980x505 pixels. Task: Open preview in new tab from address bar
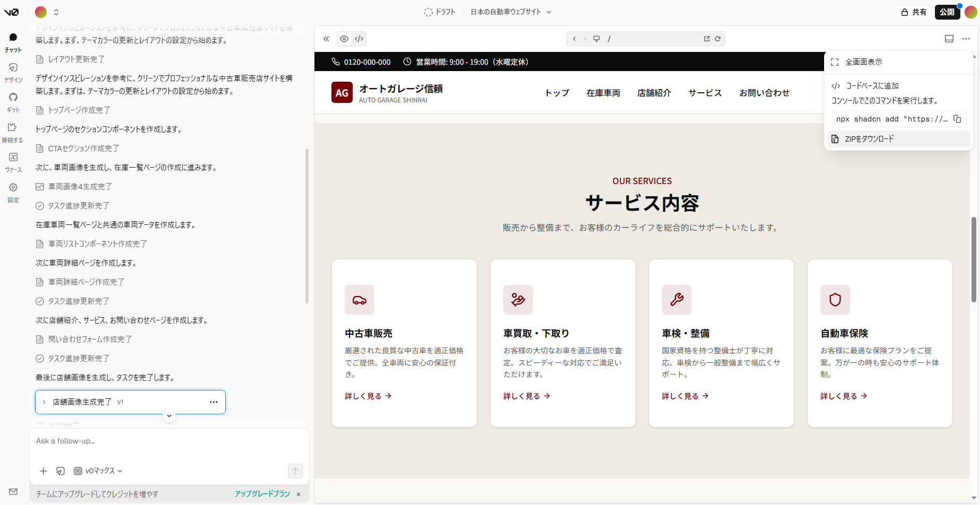pyautogui.click(x=706, y=38)
